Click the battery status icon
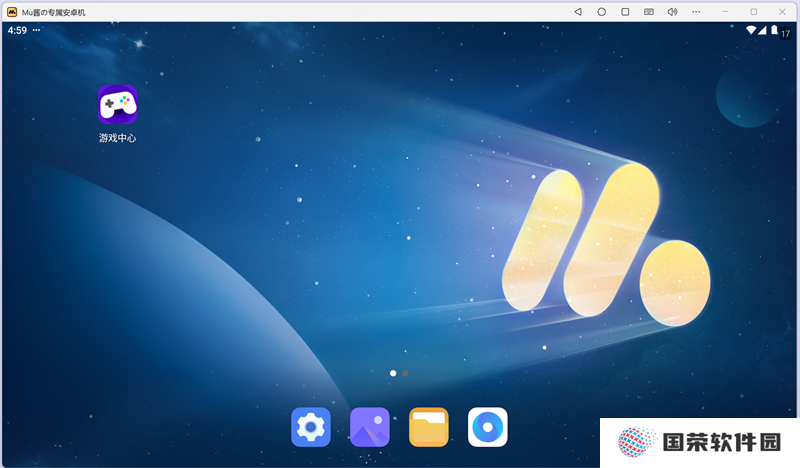This screenshot has width=800, height=468. pyautogui.click(x=774, y=30)
